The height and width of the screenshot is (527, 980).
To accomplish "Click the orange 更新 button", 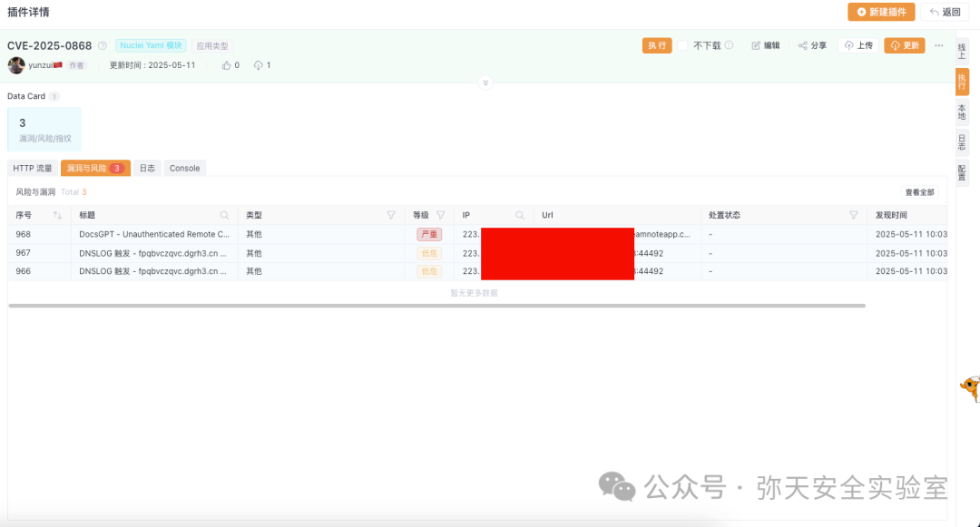I will [x=905, y=45].
